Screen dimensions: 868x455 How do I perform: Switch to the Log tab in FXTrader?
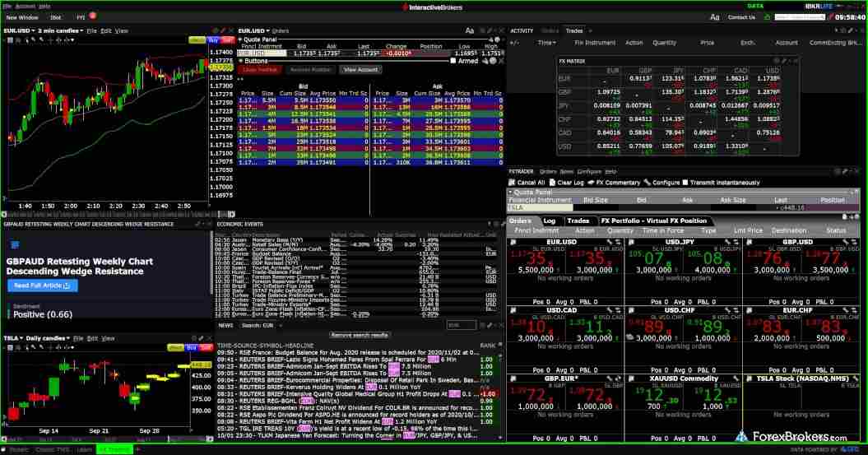point(549,221)
